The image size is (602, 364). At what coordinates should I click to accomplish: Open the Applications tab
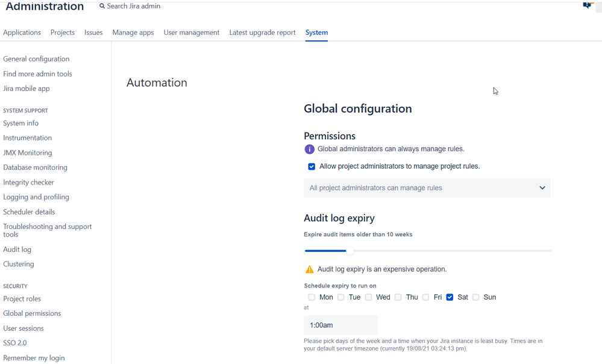[x=22, y=33]
